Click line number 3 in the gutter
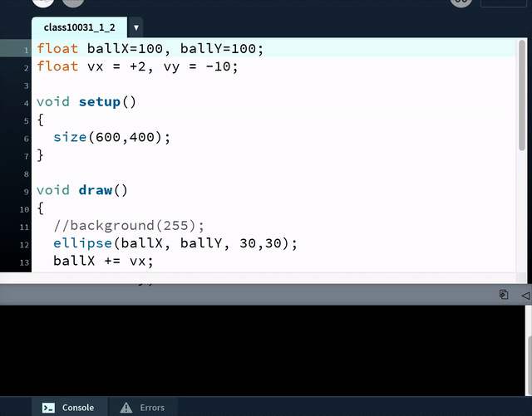Image resolution: width=532 pixels, height=416 pixels. tap(26, 86)
